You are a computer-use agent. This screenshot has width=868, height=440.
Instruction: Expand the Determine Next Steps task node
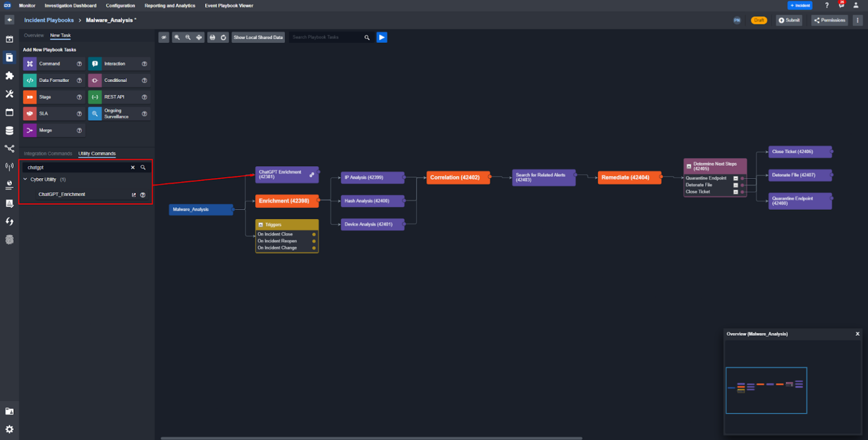tap(689, 166)
